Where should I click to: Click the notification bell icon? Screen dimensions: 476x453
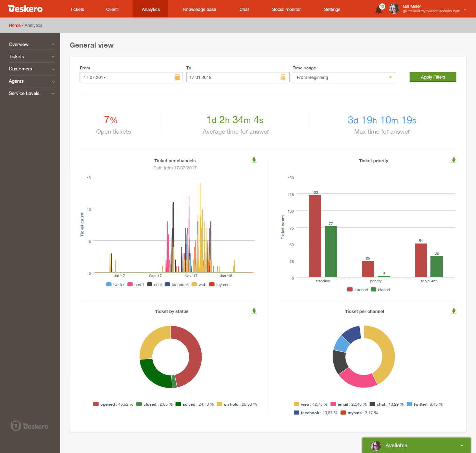point(379,10)
